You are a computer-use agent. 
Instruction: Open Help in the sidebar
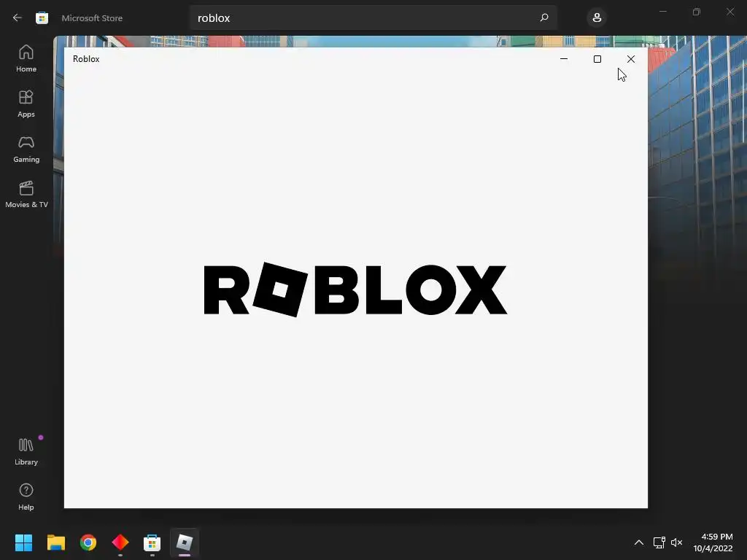pos(26,497)
